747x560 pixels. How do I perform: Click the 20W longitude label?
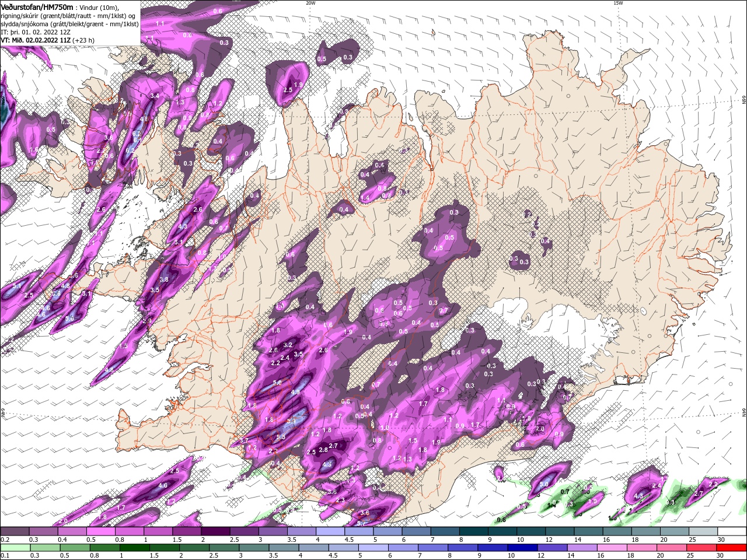310,3
